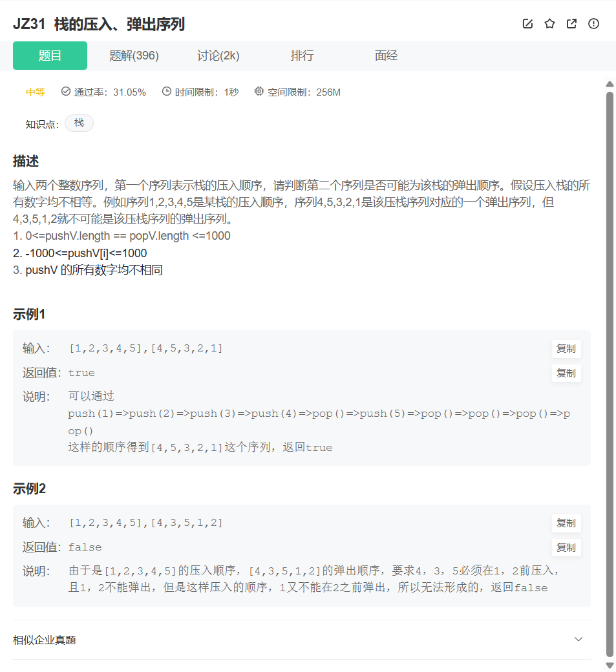The width and height of the screenshot is (616, 672).
Task: Copy the 示例2 input
Action: (x=566, y=523)
